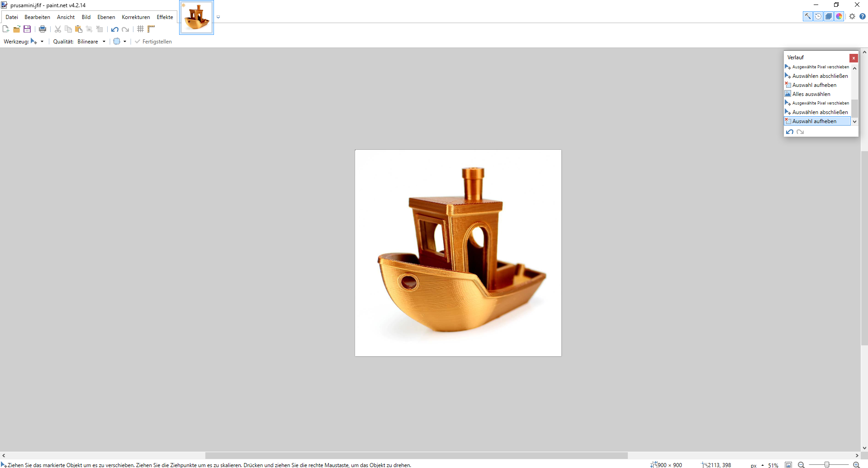Select first 'Auswählen abschließen' history entry
This screenshot has width=868, height=468.
pos(817,76)
